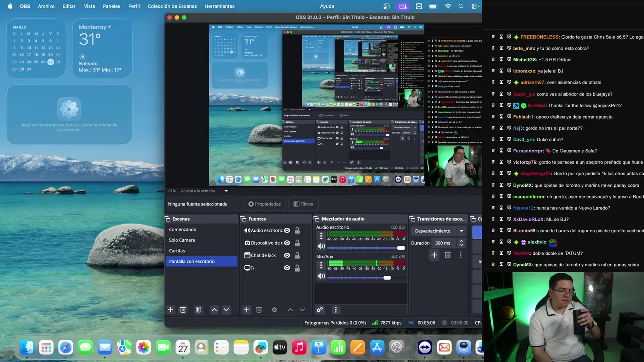The width and height of the screenshot is (644, 362).
Task: Adjust Mic/Aux volume slider
Action: coord(366,277)
